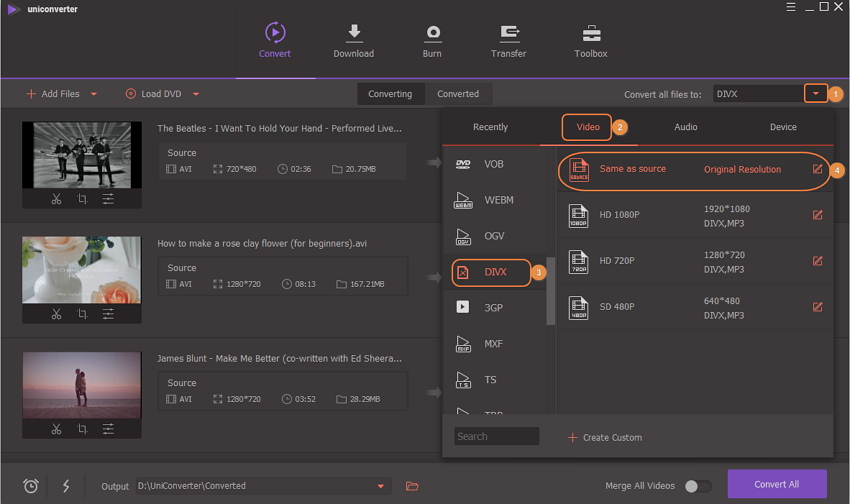Screen dimensions: 850x504
Task: Open the Transfer section
Action: [508, 41]
